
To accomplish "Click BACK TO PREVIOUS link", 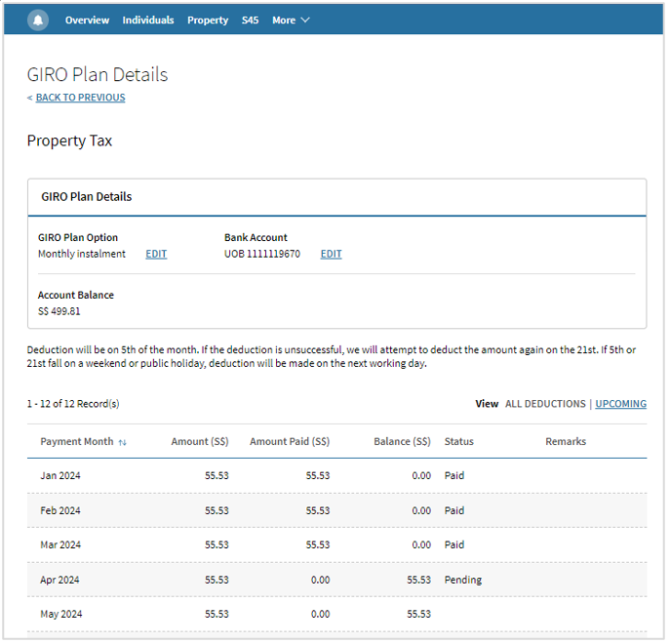I will coord(81,98).
